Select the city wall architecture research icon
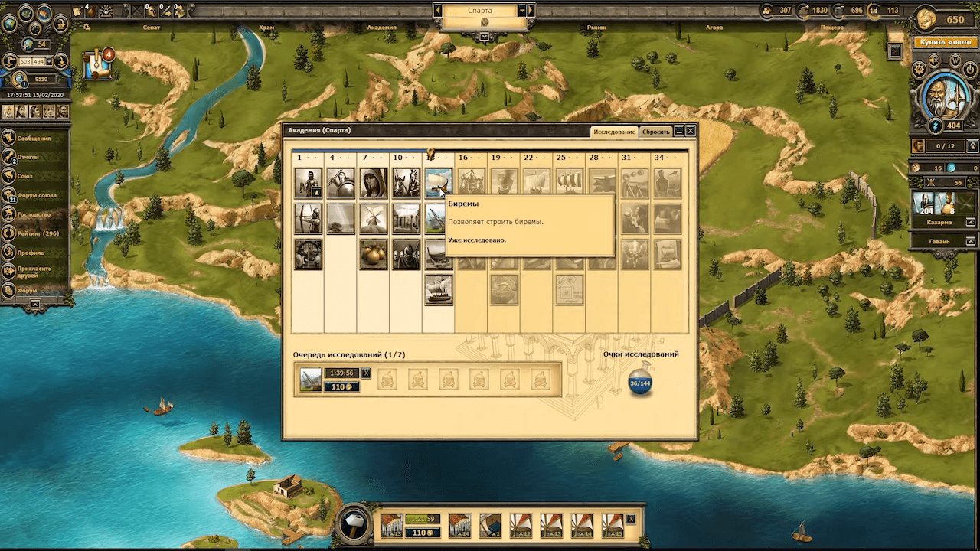The height and width of the screenshot is (551, 980). pos(406,219)
